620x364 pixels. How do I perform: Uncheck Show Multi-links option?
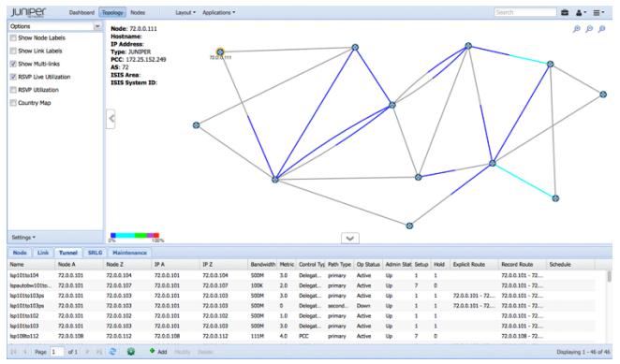click(x=13, y=64)
